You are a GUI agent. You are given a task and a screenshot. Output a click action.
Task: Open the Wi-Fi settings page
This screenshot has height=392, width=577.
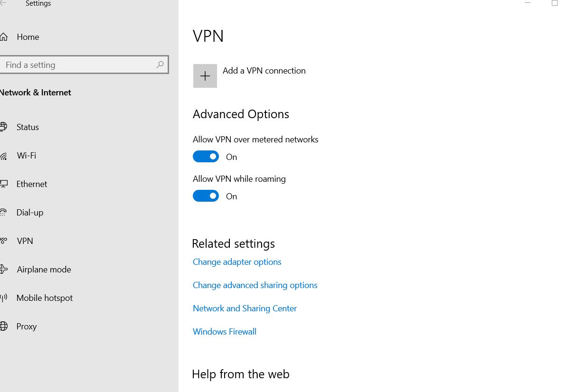[27, 156]
